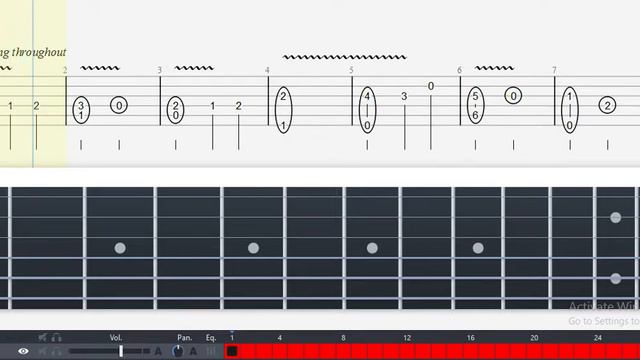Select the circled 5-6 chord in bar 6
Image resolution: width=640 pixels, height=360 pixels.
[x=475, y=105]
